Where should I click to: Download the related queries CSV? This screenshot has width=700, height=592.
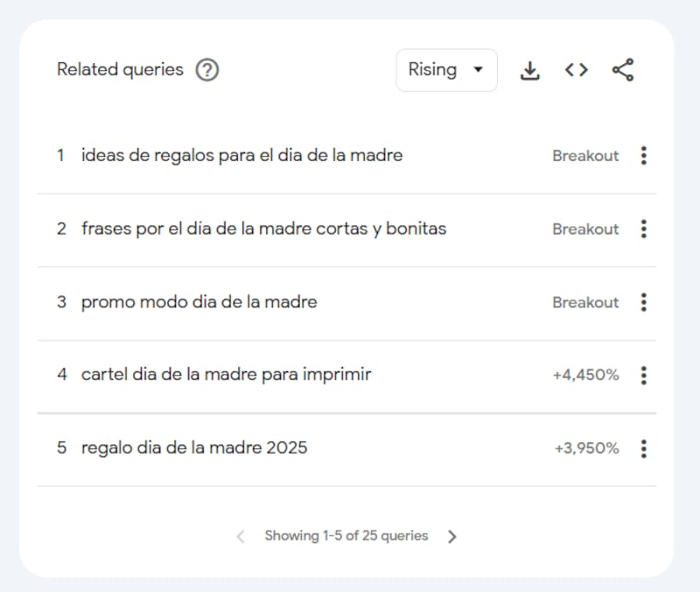click(529, 71)
